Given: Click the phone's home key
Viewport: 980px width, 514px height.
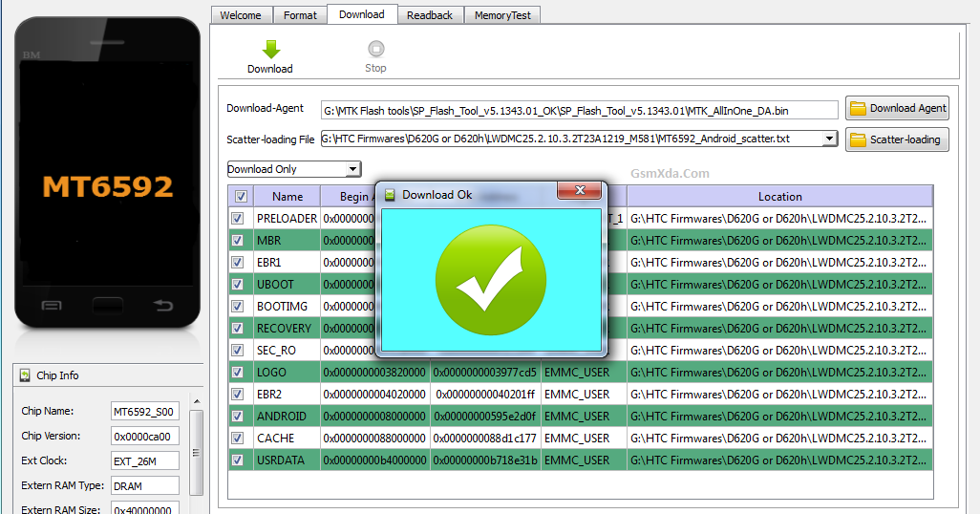Looking at the screenshot, I should 108,305.
